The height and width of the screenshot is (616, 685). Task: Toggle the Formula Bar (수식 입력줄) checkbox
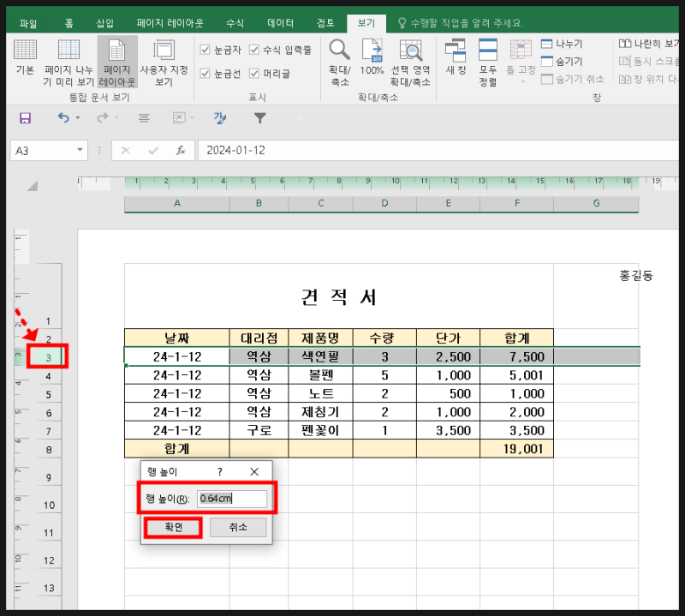click(254, 50)
